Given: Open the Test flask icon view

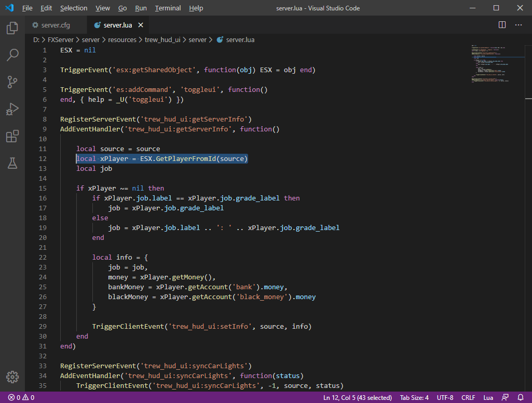Looking at the screenshot, I should tap(12, 163).
